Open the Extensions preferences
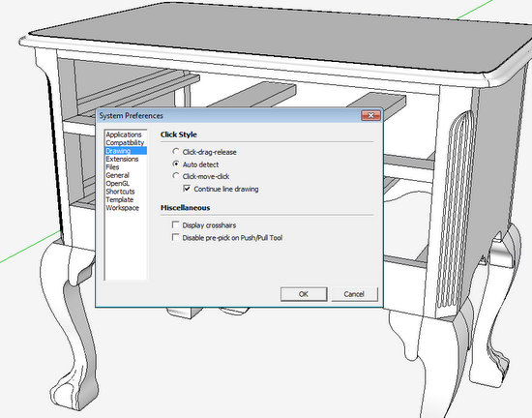 [122, 159]
